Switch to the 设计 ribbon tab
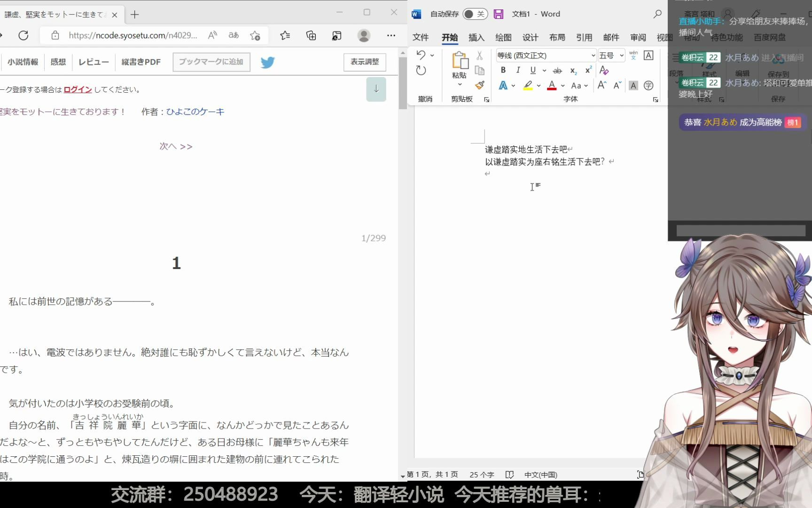This screenshot has height=508, width=812. [530, 38]
